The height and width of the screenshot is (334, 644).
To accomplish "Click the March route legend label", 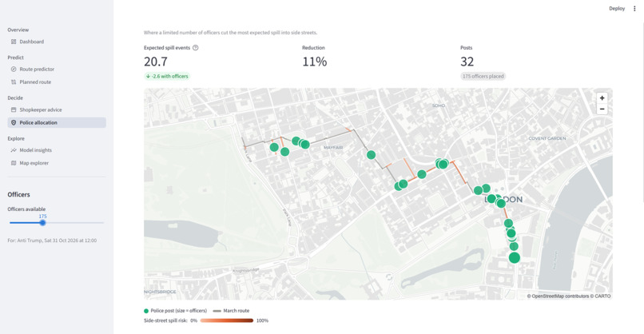I will click(x=237, y=311).
